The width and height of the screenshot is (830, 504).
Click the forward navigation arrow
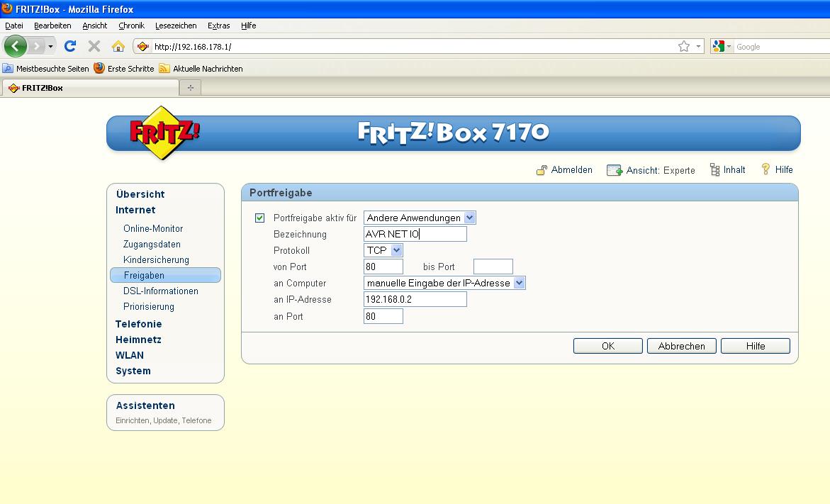36,47
